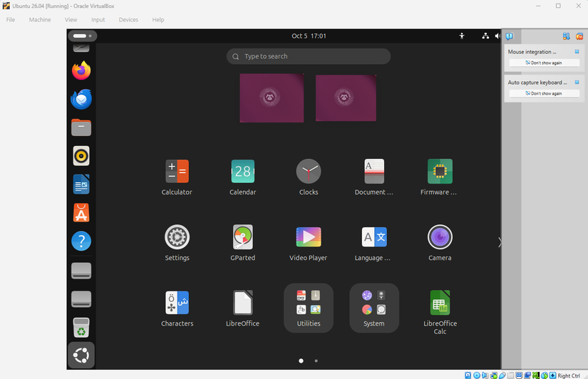Open the Characters app
The height and width of the screenshot is (379, 588).
point(177,308)
